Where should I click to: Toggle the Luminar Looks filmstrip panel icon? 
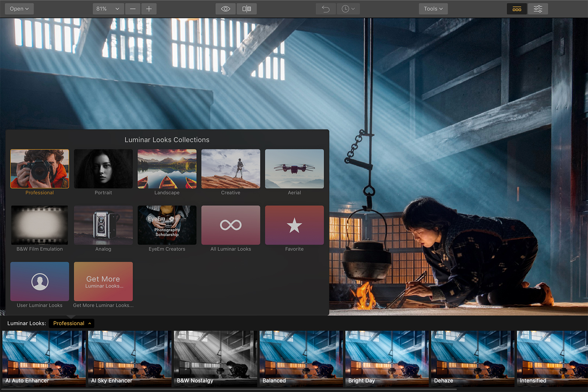(x=517, y=9)
